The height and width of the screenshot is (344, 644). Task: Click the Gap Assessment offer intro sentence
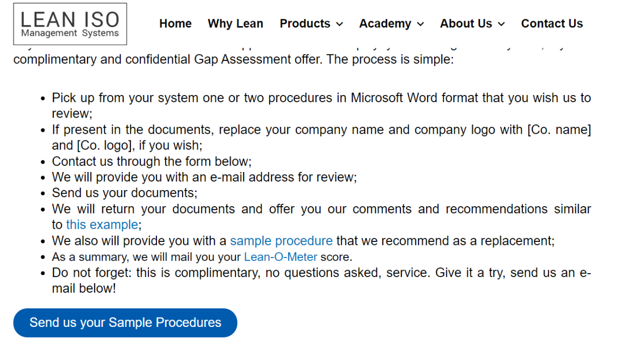coord(233,59)
